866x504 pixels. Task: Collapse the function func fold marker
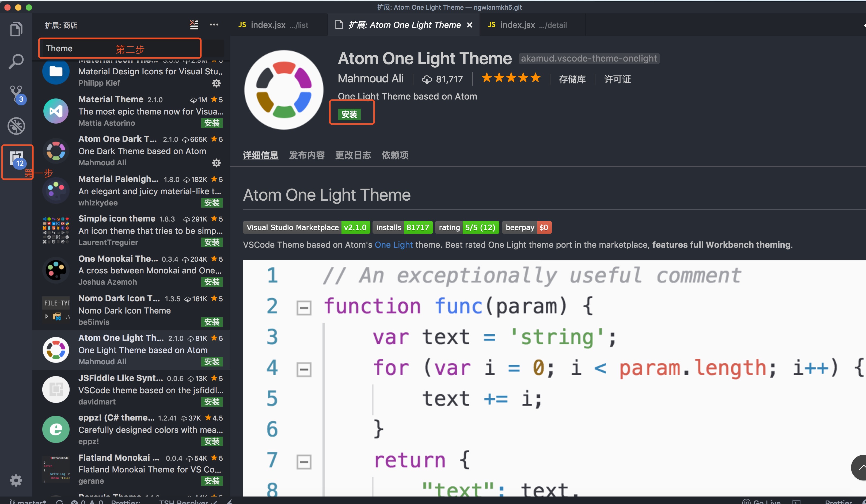point(304,307)
